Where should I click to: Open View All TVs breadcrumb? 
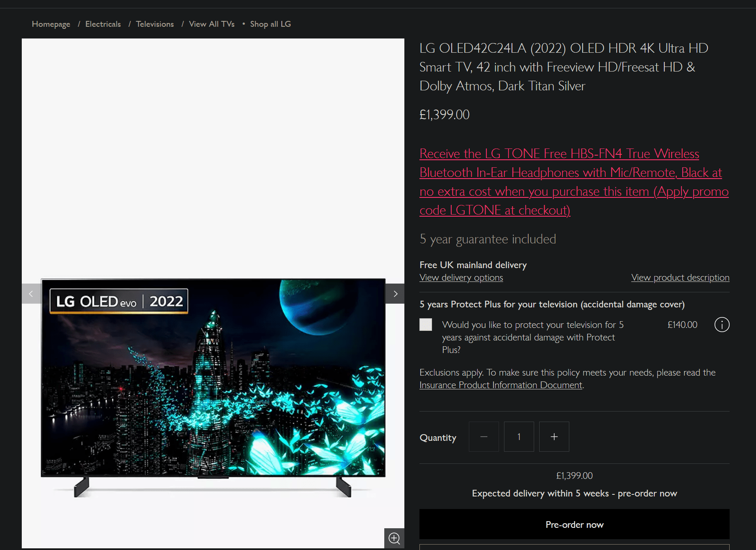pos(212,24)
